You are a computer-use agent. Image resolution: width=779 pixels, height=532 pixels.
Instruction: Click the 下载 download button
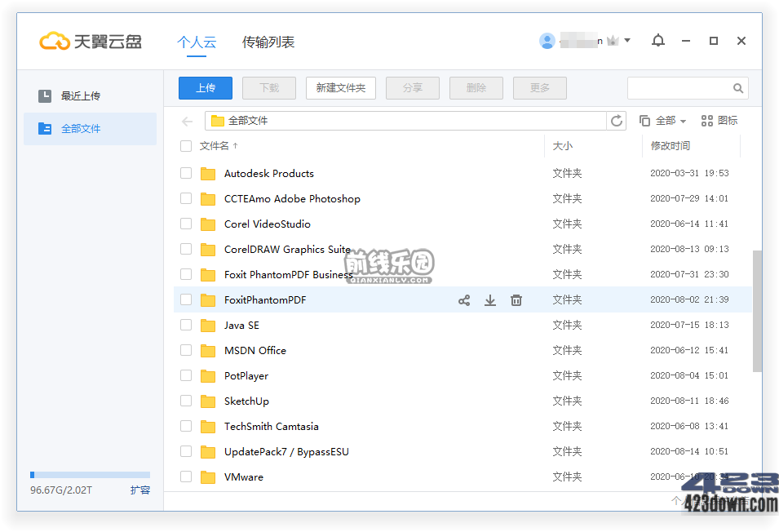[268, 88]
